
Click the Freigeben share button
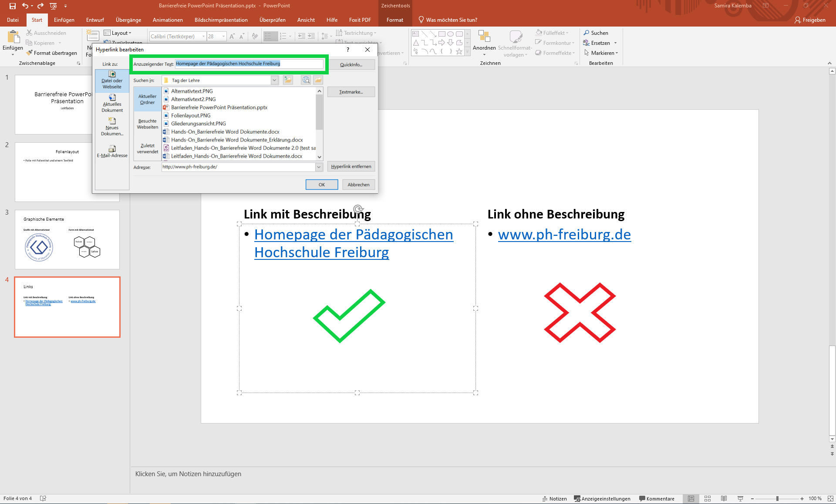(810, 20)
